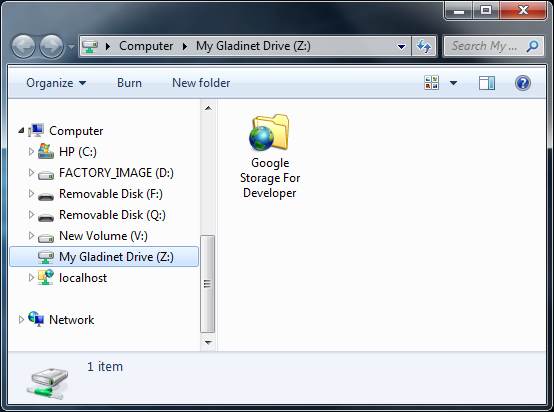Click the navigation pane scroll down arrow

(x=208, y=342)
